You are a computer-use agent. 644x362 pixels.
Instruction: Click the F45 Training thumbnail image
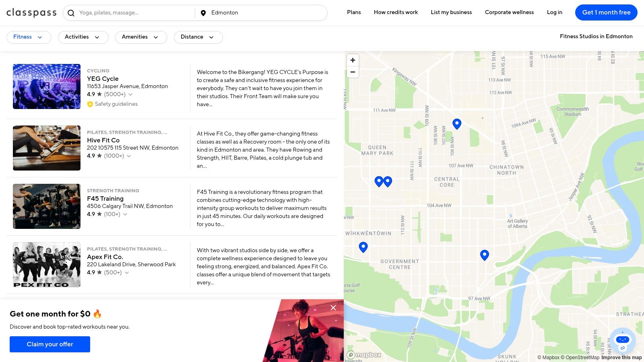coord(47,206)
